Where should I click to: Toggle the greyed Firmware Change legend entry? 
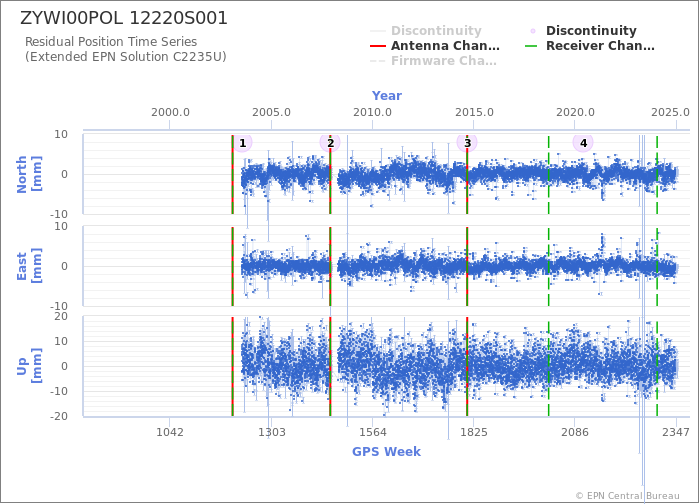pos(433,61)
